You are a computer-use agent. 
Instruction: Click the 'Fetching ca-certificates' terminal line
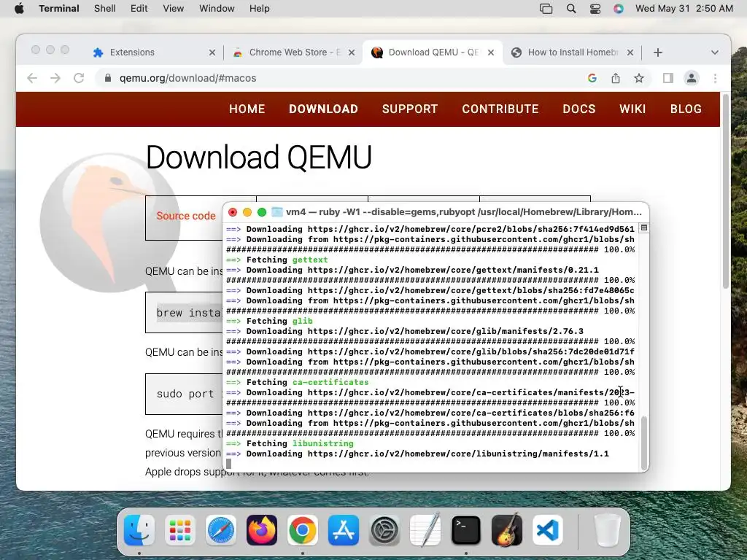pos(298,382)
